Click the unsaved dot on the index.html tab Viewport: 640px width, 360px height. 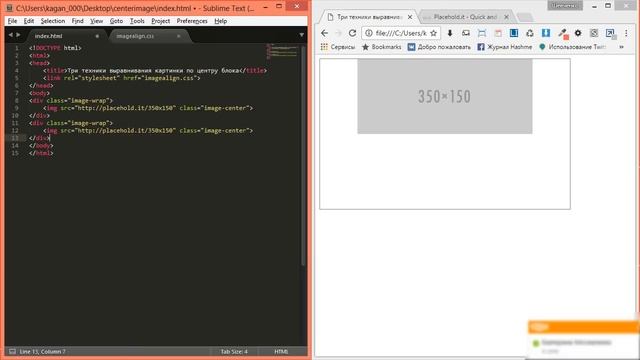click(x=97, y=36)
